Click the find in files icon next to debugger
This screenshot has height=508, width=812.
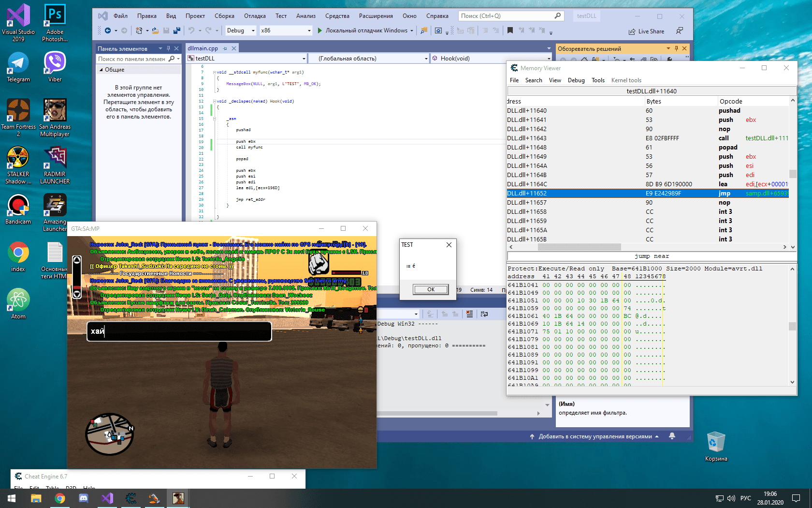424,30
